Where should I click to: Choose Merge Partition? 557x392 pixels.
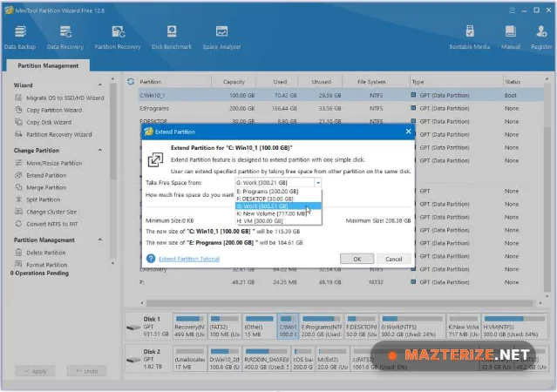tap(40, 187)
